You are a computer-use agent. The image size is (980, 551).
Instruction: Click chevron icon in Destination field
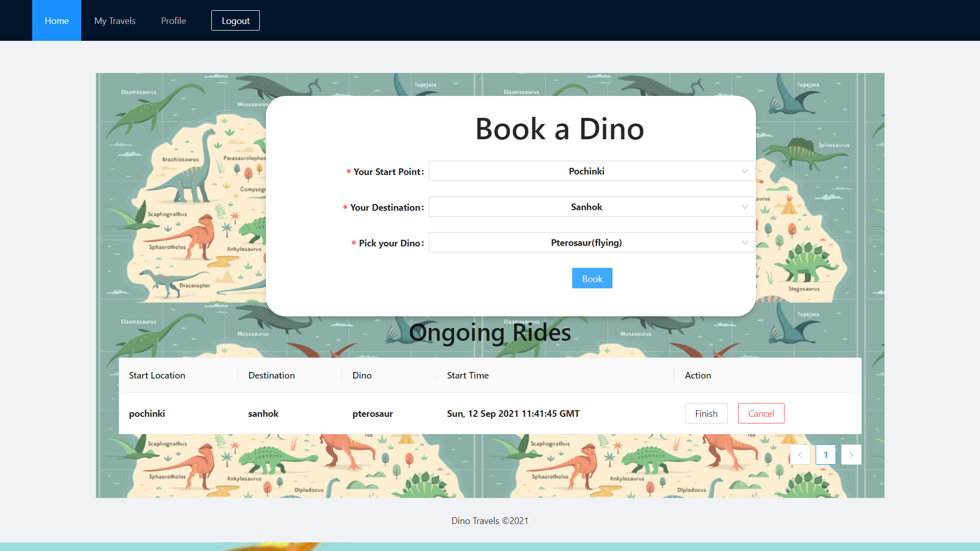[745, 207]
